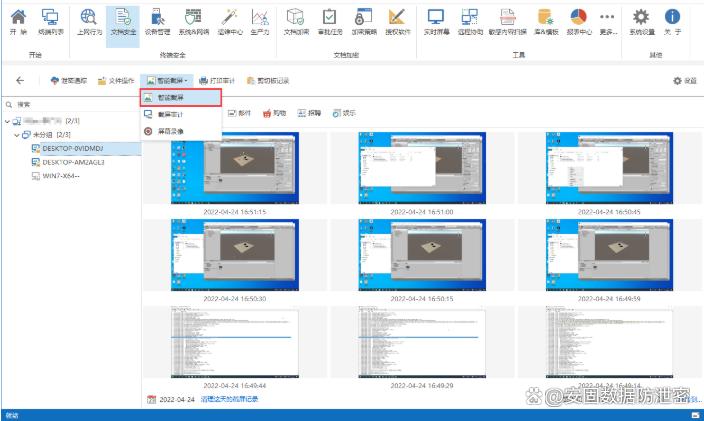Open 系统设置 gear icon
Image resolution: width=704 pixels, height=421 pixels.
click(642, 21)
